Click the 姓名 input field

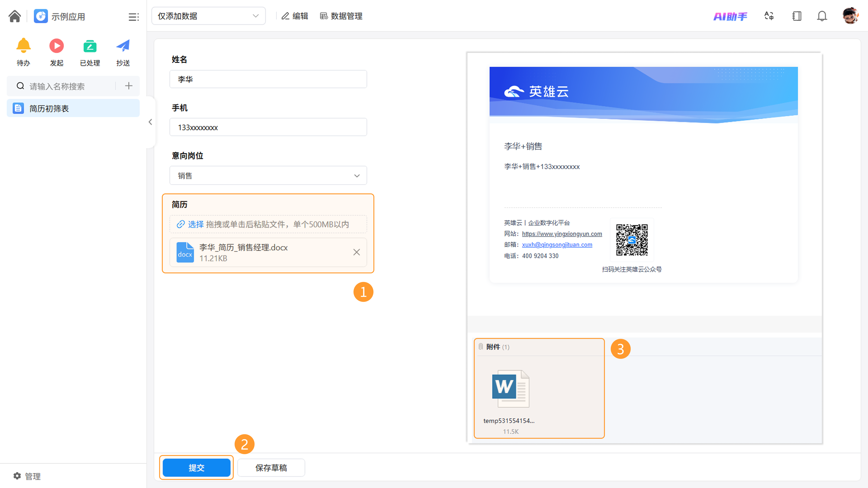pyautogui.click(x=268, y=79)
